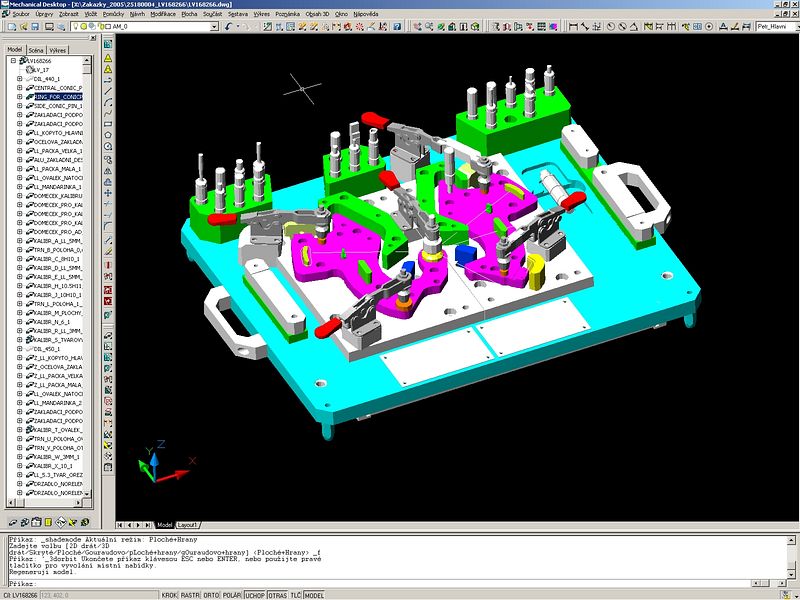The image size is (800, 600).
Task: Select the Rectangle tool in the vertical toolbar
Action: 108,124
